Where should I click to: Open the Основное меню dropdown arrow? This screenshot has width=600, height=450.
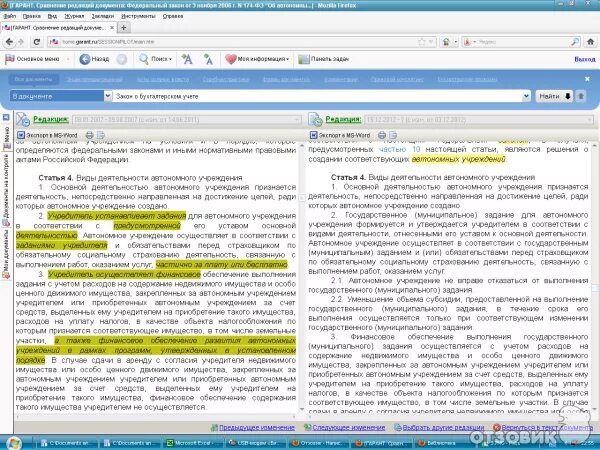coord(68,59)
